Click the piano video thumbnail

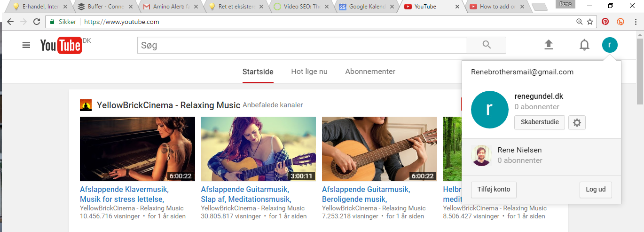pos(137,149)
